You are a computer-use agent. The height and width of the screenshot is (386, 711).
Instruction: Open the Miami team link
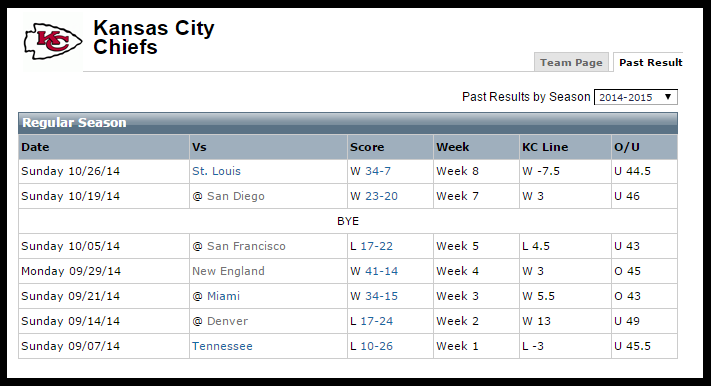(223, 296)
